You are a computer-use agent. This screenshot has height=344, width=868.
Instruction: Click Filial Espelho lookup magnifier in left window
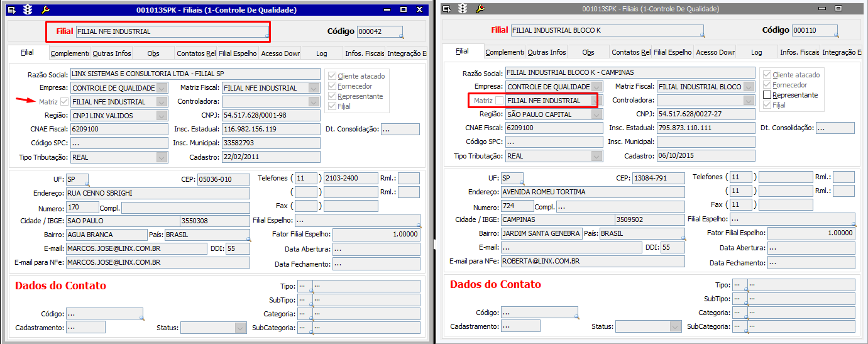point(418,225)
